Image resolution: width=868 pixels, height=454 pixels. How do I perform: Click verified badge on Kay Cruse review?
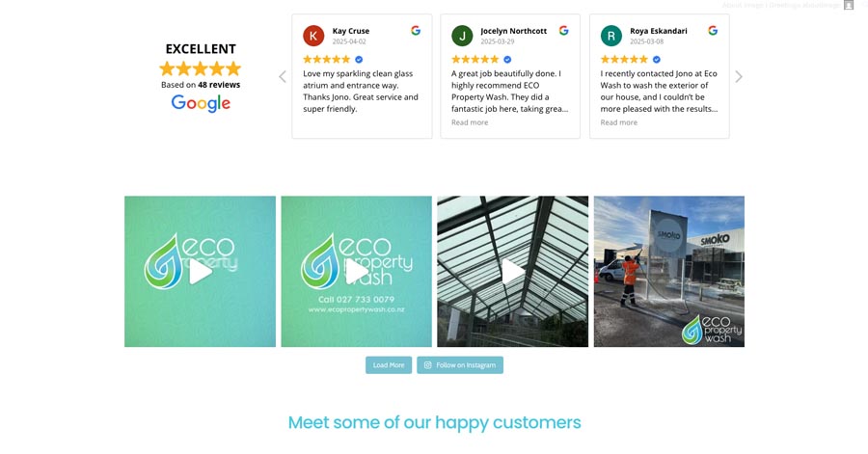359,59
